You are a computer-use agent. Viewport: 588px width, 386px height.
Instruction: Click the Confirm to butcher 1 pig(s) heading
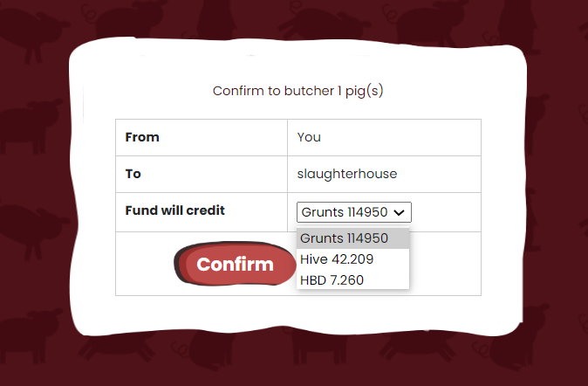[298, 91]
